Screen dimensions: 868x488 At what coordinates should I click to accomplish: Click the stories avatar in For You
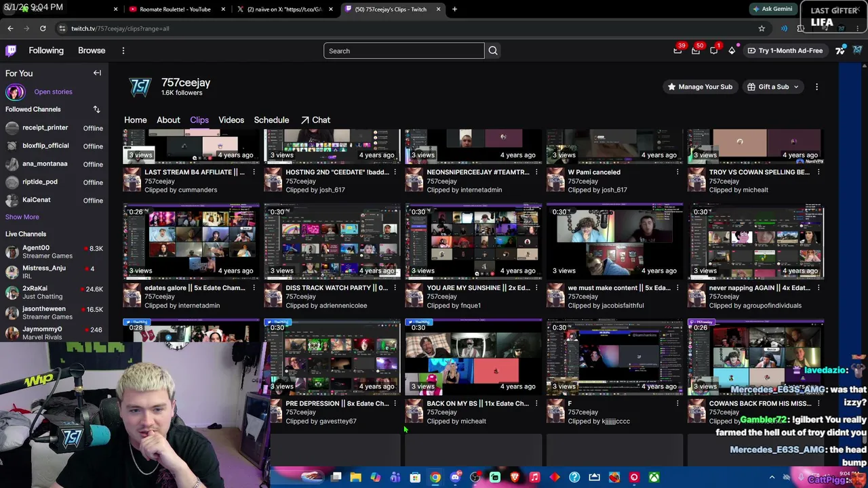tap(15, 92)
